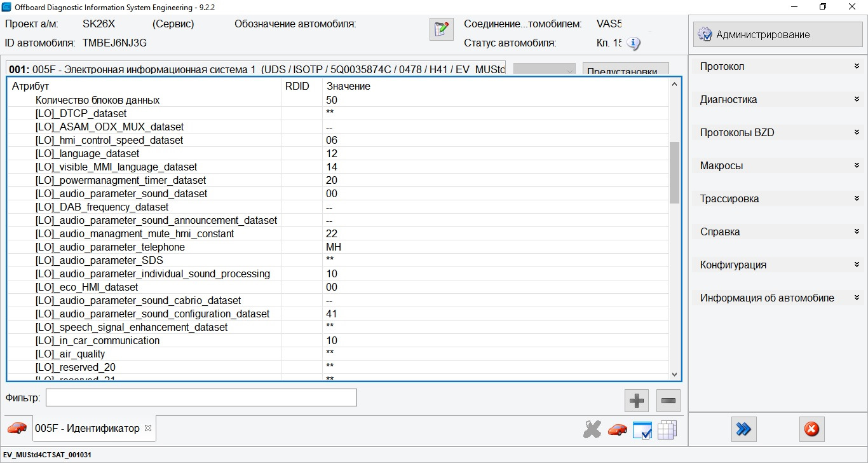
Task: Close the 005F - Идентификатор tab
Action: [x=148, y=428]
